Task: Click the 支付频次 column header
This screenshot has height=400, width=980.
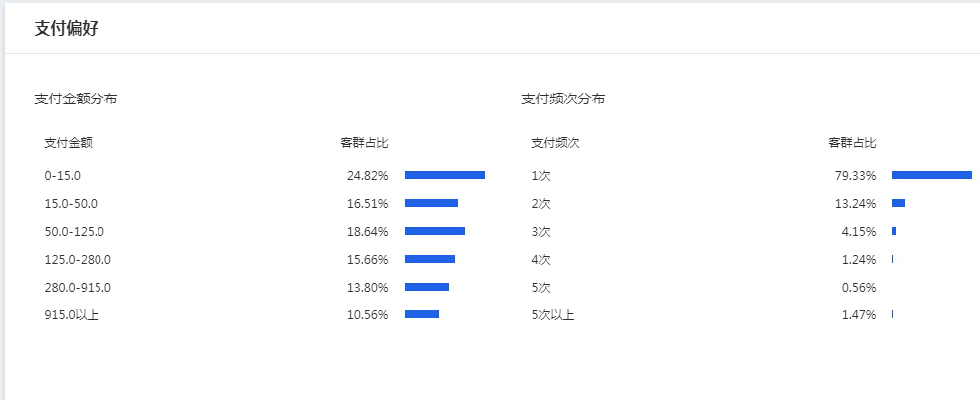Action: 555,143
